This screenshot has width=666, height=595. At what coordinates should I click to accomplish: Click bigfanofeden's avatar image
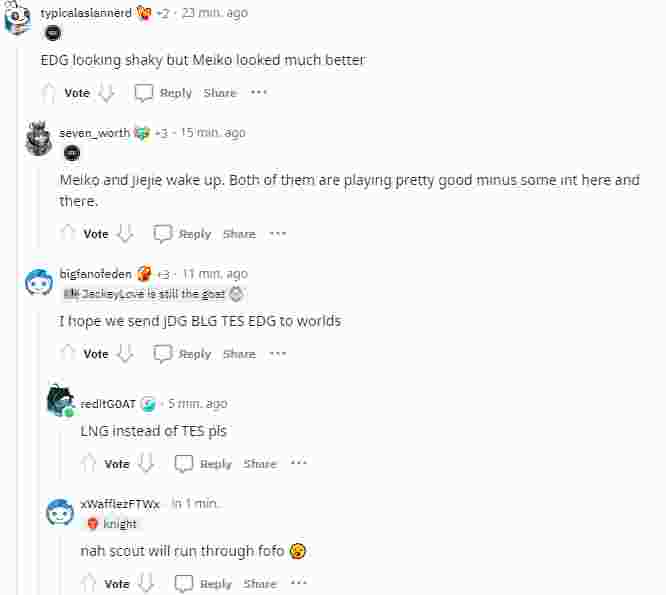[39, 282]
